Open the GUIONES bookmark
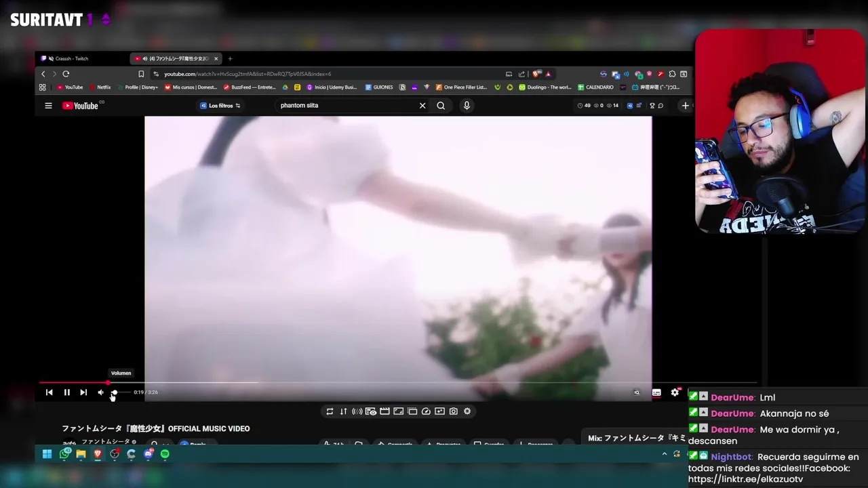The width and height of the screenshot is (868, 488). click(x=379, y=87)
